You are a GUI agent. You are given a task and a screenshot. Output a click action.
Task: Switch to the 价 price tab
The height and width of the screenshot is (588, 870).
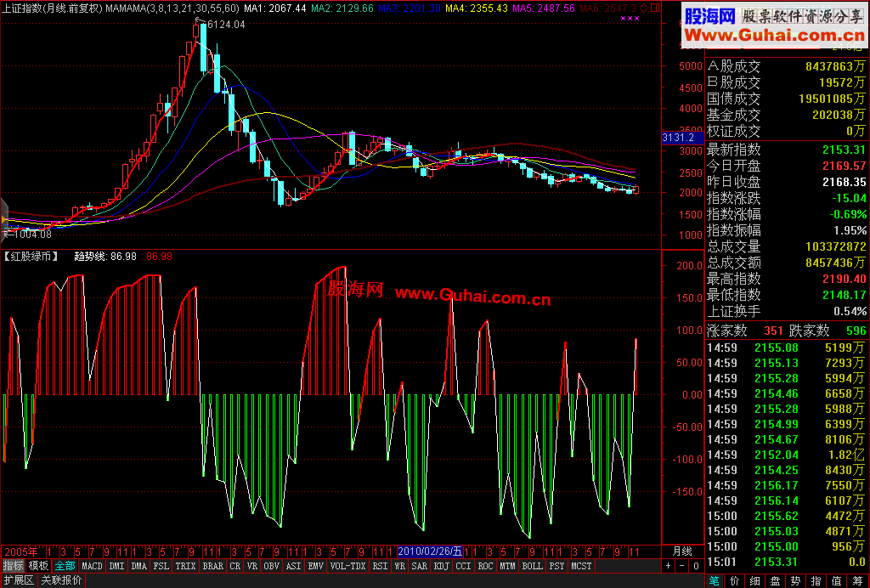click(x=735, y=581)
